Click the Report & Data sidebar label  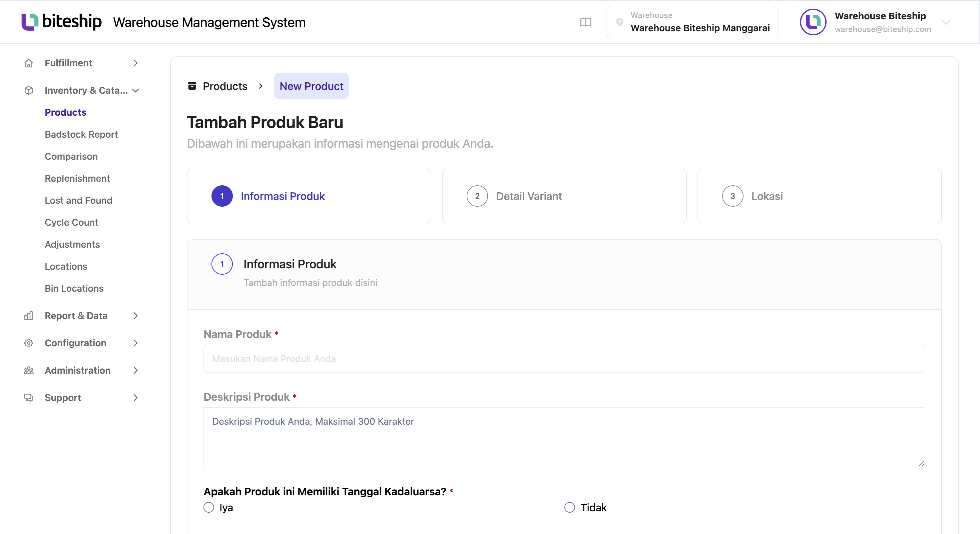[76, 316]
